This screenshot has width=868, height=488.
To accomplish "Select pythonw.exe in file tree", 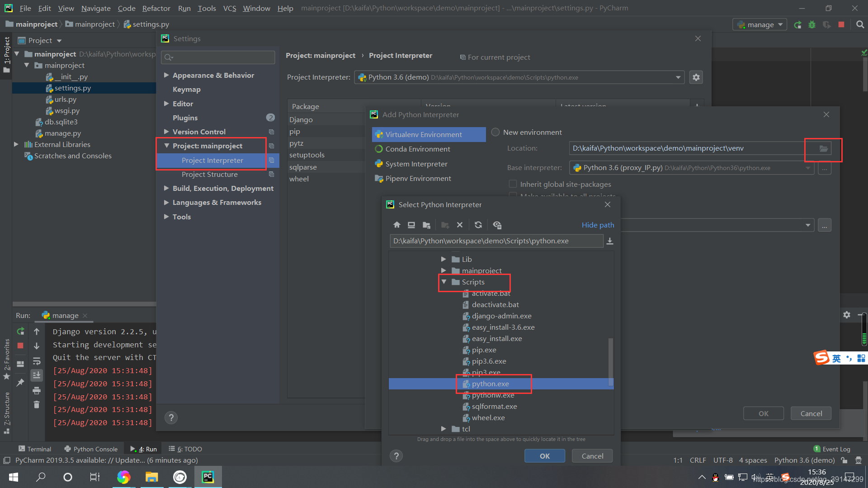I will (x=493, y=395).
